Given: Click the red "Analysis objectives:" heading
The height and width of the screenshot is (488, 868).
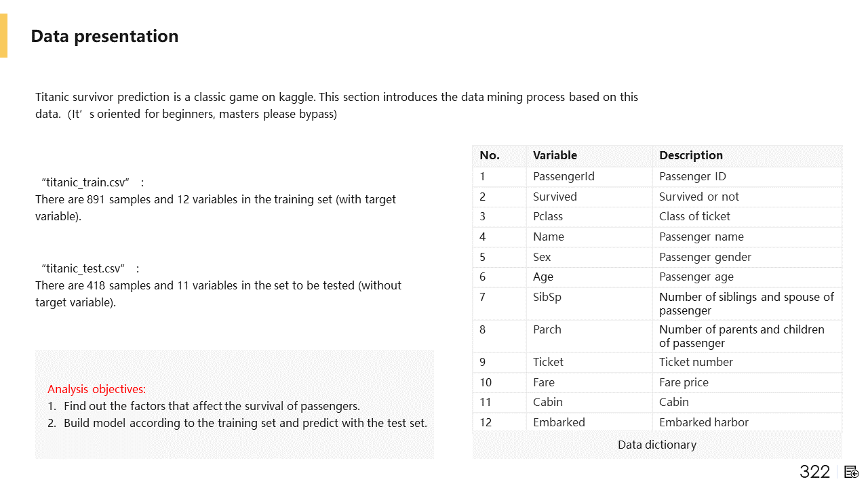Looking at the screenshot, I should (96, 390).
